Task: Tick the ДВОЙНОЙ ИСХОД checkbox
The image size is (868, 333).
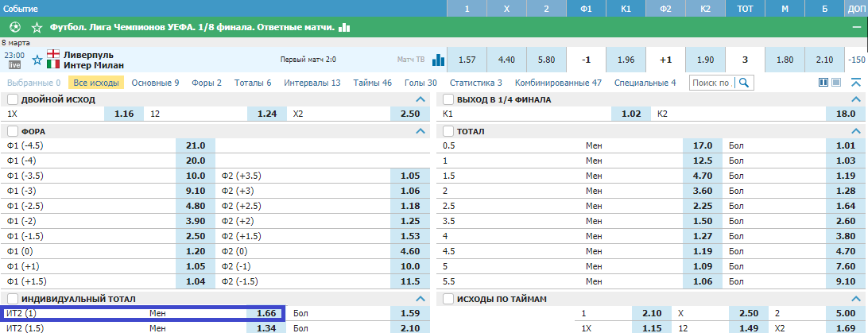Action: 13,99
